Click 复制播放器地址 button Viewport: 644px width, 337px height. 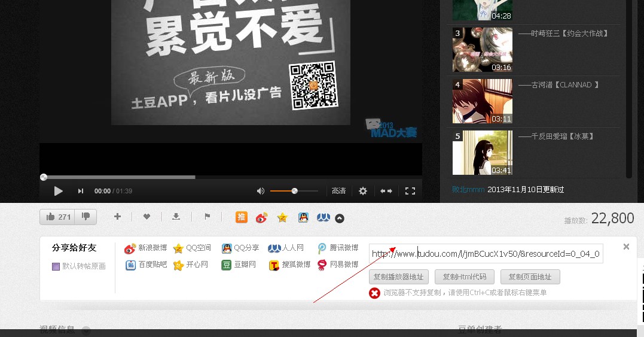click(x=398, y=277)
